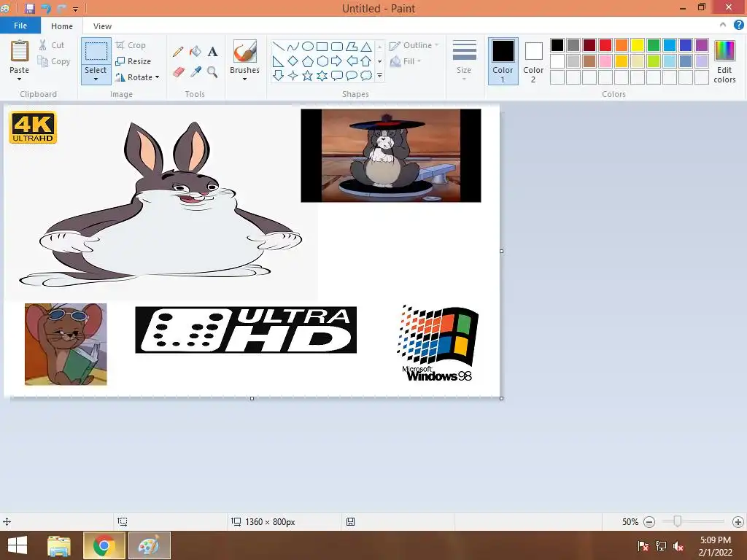Click the Windows 98 logo on canvas

point(438,343)
